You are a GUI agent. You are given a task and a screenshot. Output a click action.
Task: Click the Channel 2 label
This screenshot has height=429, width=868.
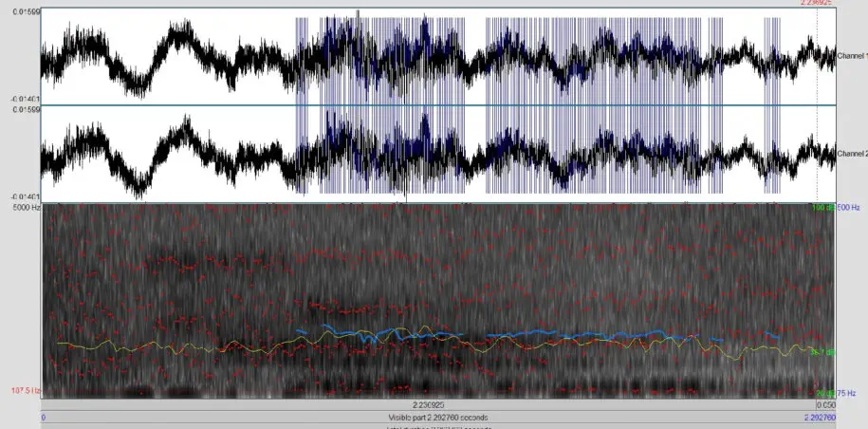[x=852, y=154]
